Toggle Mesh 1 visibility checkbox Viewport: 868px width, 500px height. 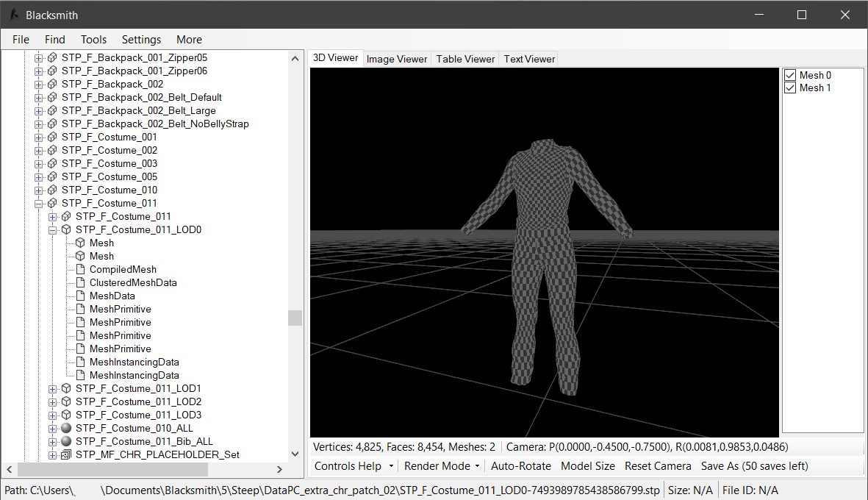click(791, 87)
